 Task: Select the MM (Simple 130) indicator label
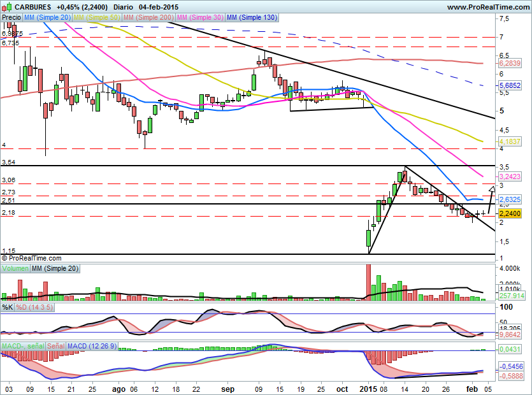click(x=252, y=18)
